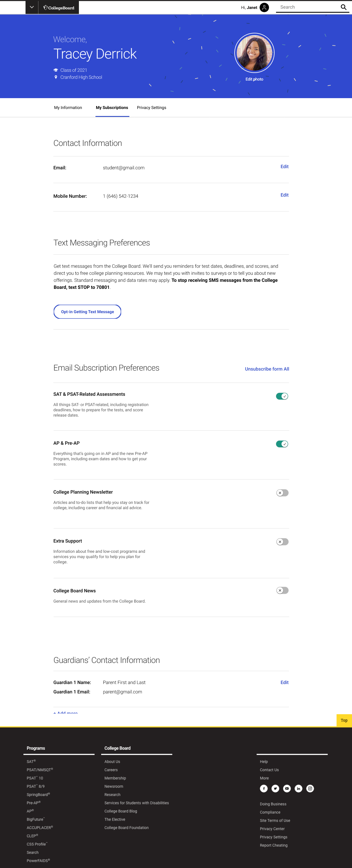
Task: Open PSAT 10 footer link
Action: 35,778
